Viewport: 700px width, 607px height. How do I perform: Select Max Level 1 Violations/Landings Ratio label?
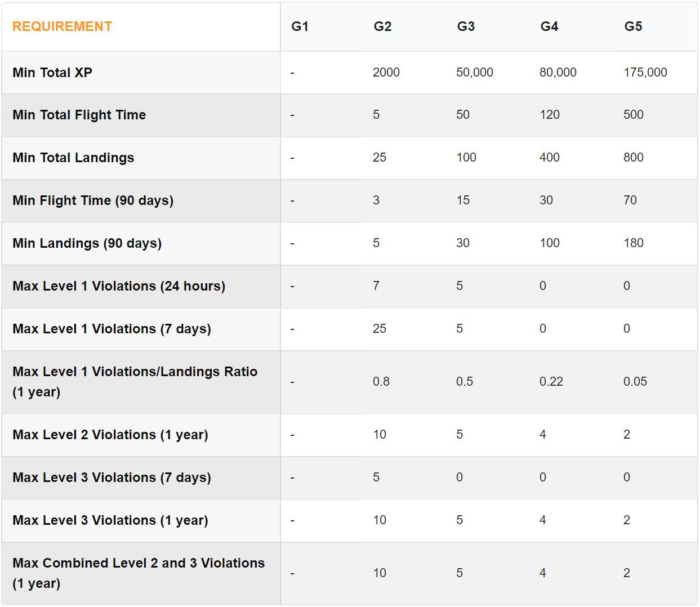[135, 382]
